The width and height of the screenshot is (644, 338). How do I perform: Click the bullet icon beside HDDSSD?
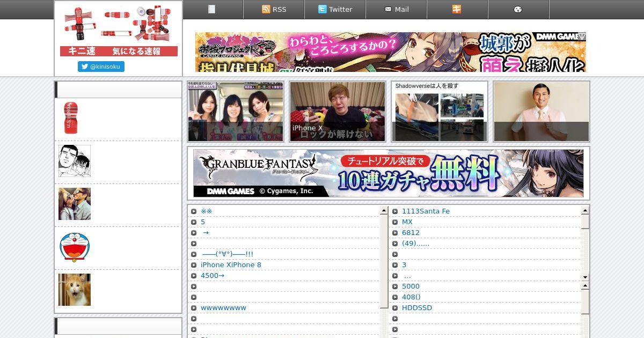tap(395, 307)
